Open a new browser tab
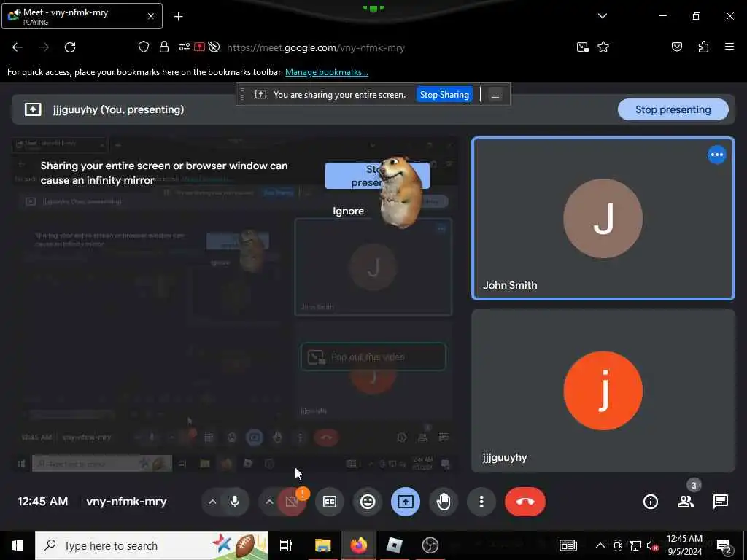Screen dimensions: 747x560 (x=178, y=17)
